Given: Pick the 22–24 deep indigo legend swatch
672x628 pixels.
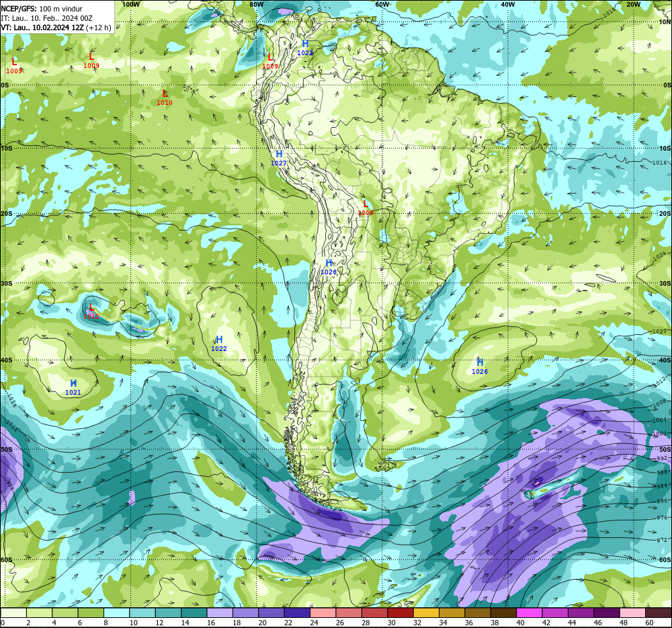Looking at the screenshot, I should 297,613.
